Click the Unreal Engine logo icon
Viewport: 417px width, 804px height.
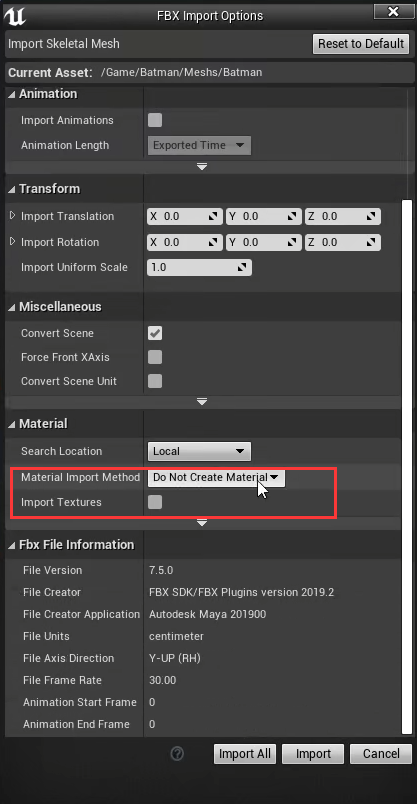tap(14, 15)
